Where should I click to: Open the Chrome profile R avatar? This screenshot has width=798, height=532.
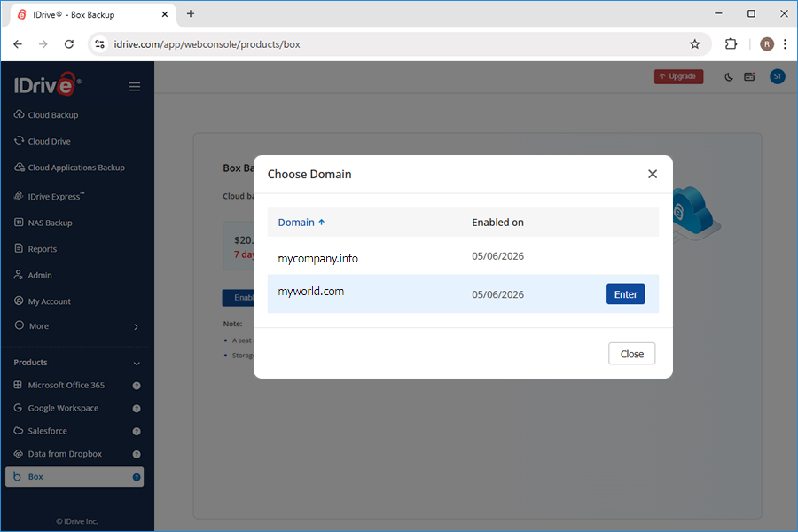(766, 44)
